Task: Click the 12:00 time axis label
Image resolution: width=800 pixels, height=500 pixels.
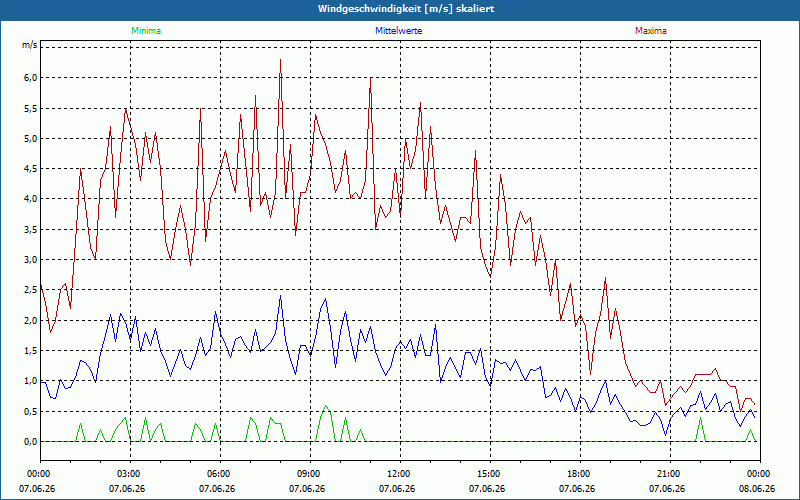Action: [x=400, y=474]
